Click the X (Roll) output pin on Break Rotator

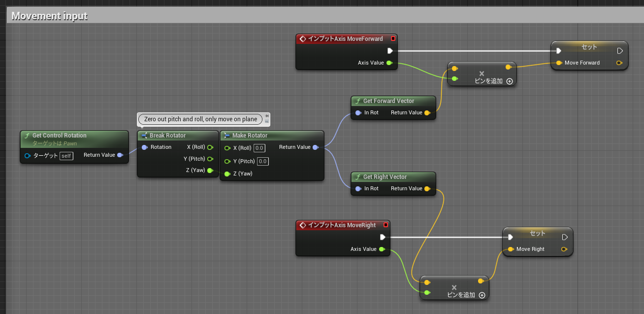210,147
